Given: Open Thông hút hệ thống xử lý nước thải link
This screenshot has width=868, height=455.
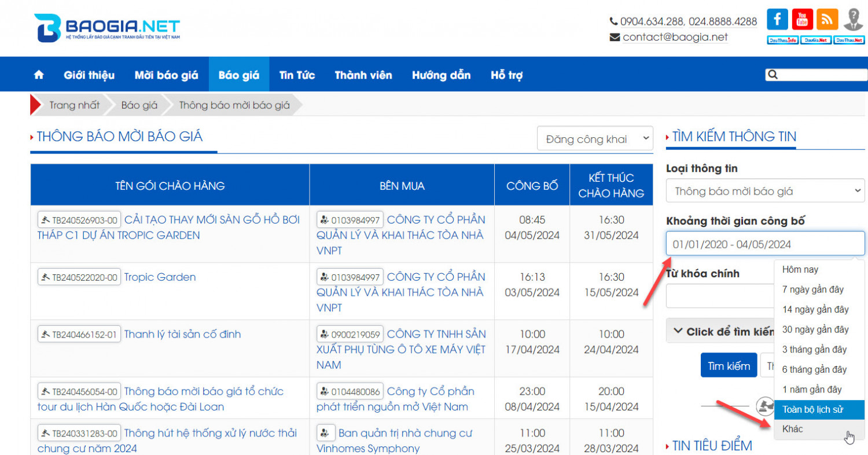Looking at the screenshot, I should (167, 441).
